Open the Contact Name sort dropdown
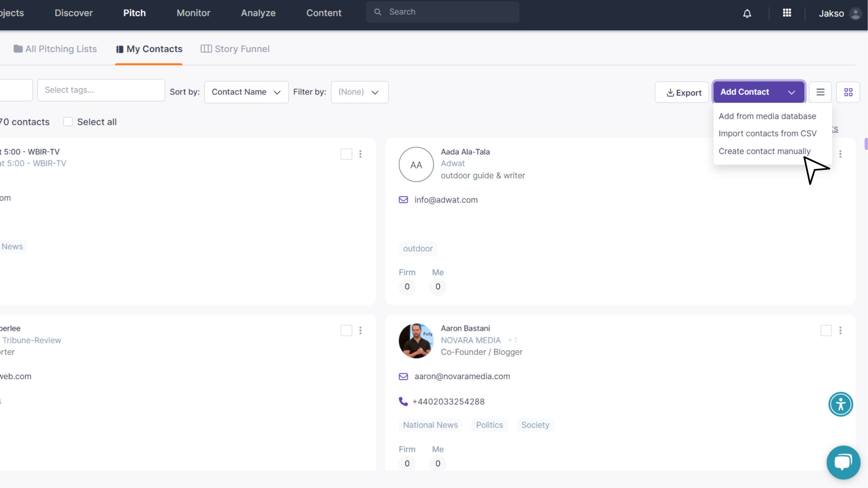Image resolution: width=868 pixels, height=488 pixels. 246,92
